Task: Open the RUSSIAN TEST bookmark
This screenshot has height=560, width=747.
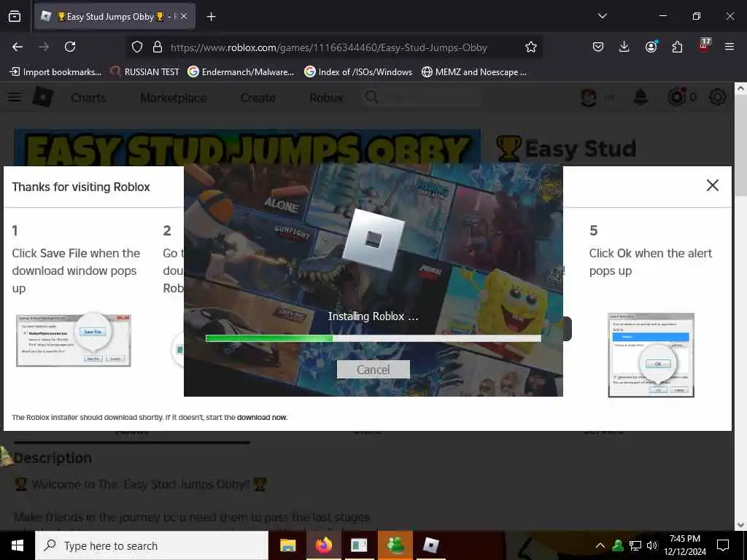Action: 145,72
